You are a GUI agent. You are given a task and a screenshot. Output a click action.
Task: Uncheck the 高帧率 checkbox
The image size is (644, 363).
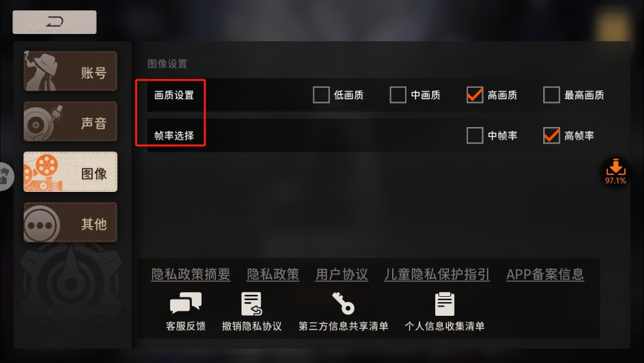pos(552,135)
